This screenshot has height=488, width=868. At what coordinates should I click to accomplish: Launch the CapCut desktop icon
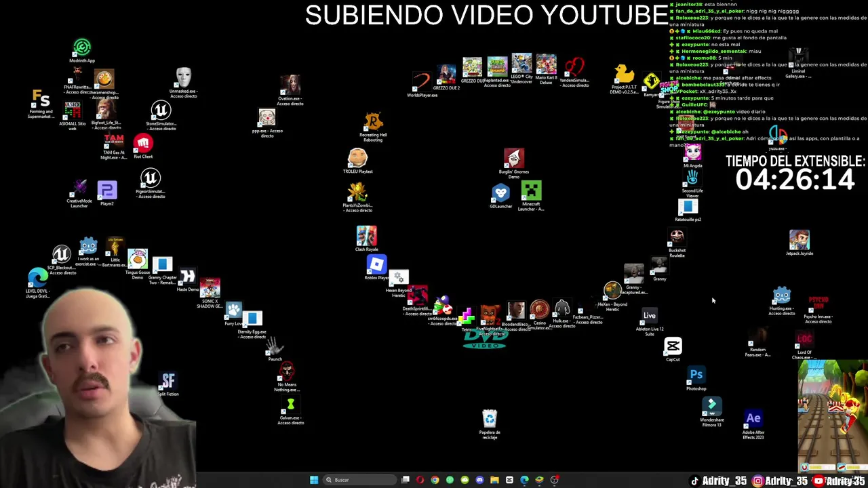[673, 350]
